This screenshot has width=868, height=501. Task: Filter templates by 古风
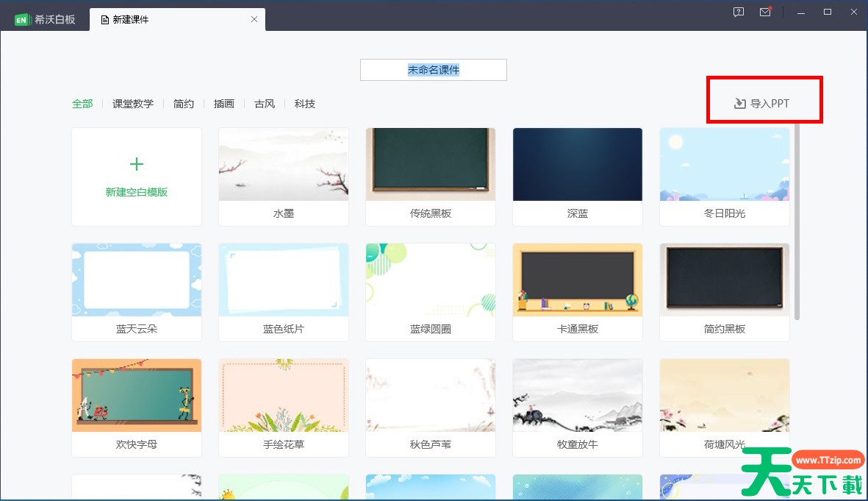point(265,104)
